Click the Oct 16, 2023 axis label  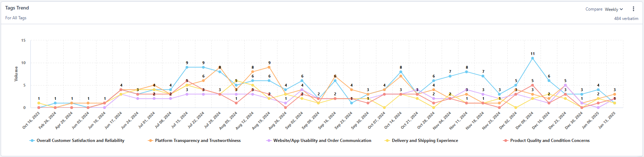(31, 121)
